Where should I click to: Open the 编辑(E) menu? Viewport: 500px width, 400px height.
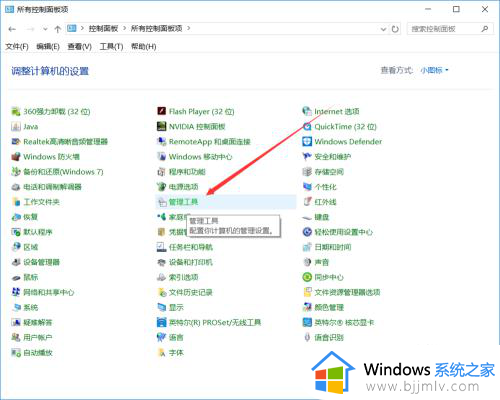tap(48, 47)
